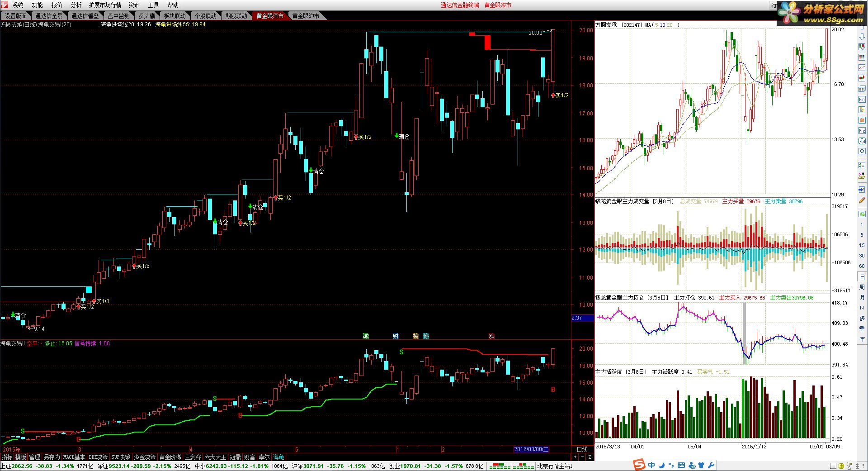Viewport: 868px width, 471px height.
Task: Switch to the 板块联动 tab
Action: (x=175, y=16)
